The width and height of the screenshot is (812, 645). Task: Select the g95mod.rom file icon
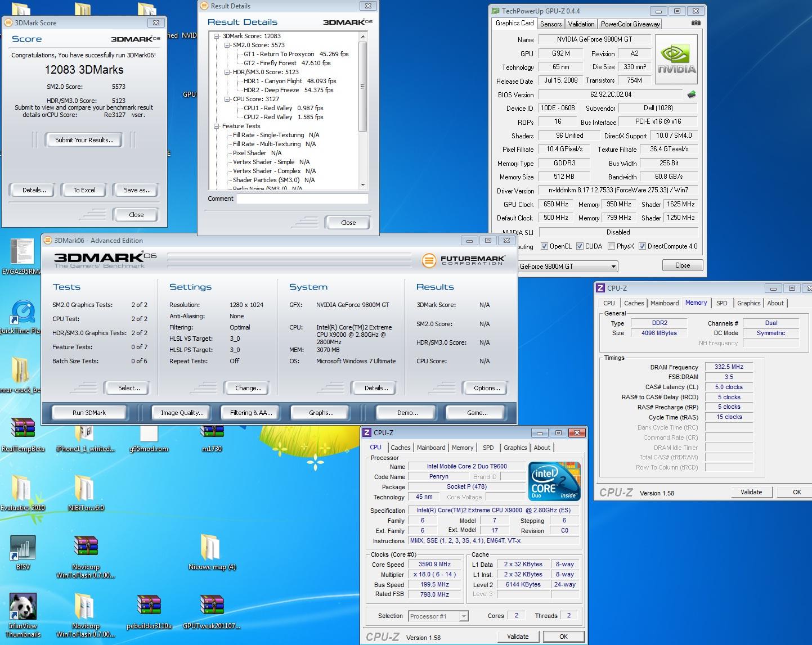[149, 433]
